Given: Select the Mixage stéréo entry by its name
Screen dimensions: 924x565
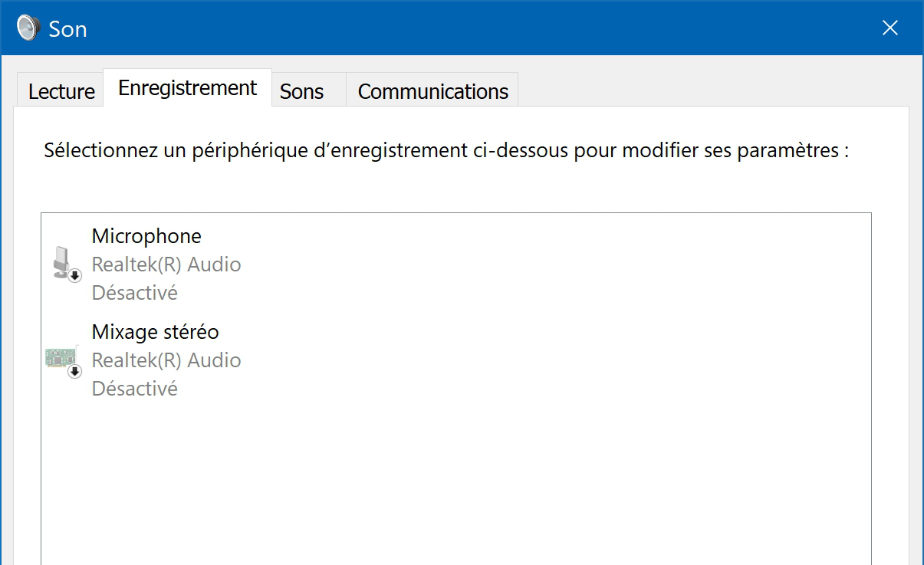Looking at the screenshot, I should pos(155,332).
